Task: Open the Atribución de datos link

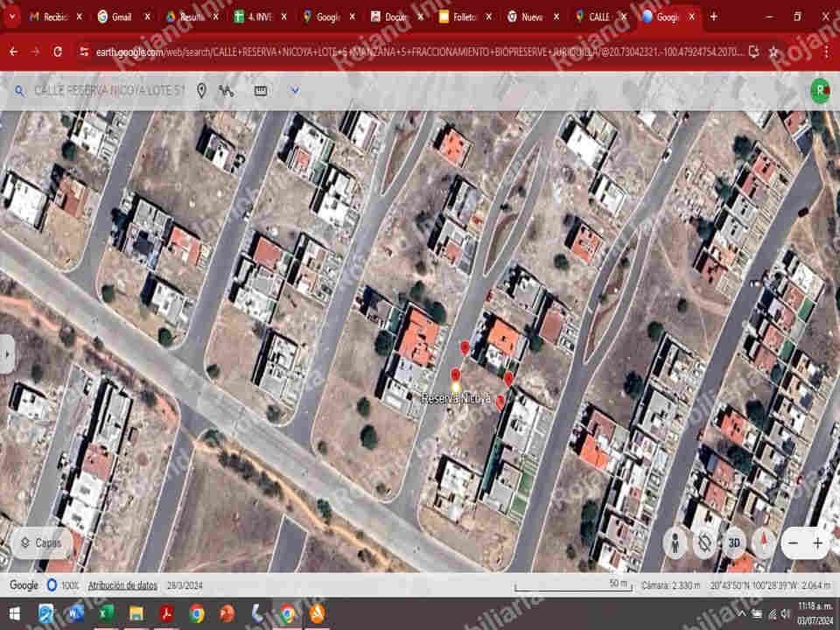Action: click(122, 585)
